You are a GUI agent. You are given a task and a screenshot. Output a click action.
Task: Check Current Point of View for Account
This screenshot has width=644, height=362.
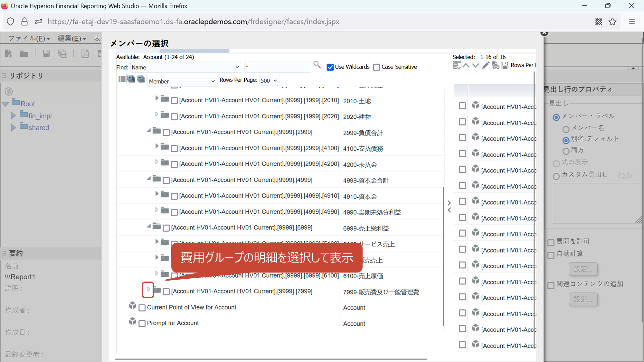click(x=142, y=308)
